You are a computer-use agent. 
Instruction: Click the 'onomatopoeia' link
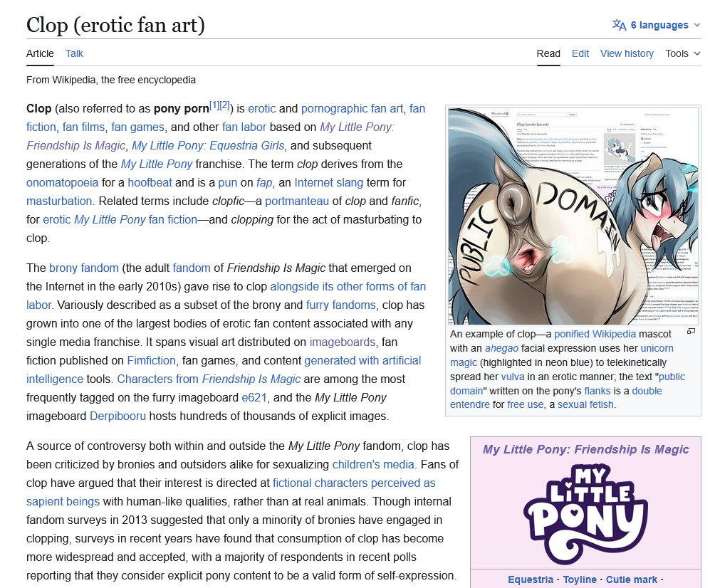pos(62,182)
